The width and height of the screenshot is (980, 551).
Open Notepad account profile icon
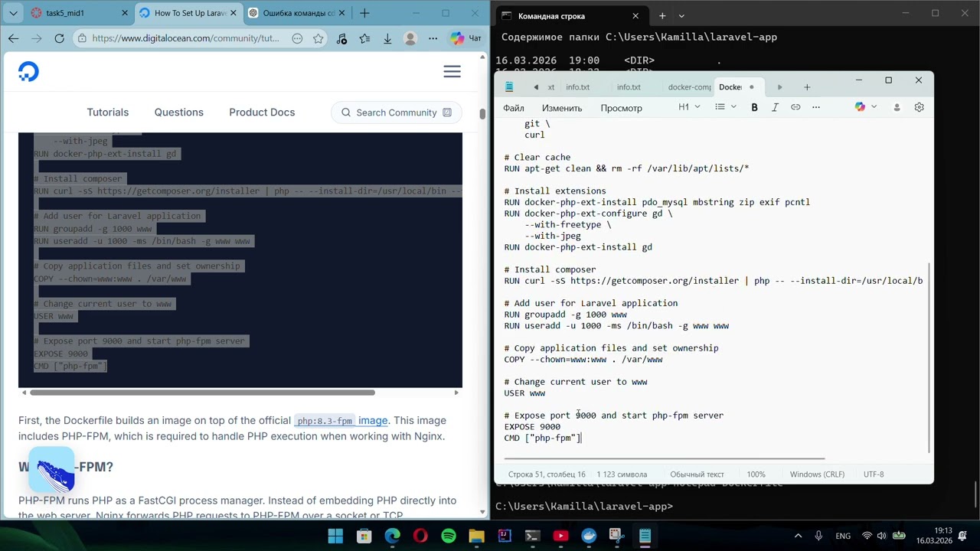coord(897,107)
